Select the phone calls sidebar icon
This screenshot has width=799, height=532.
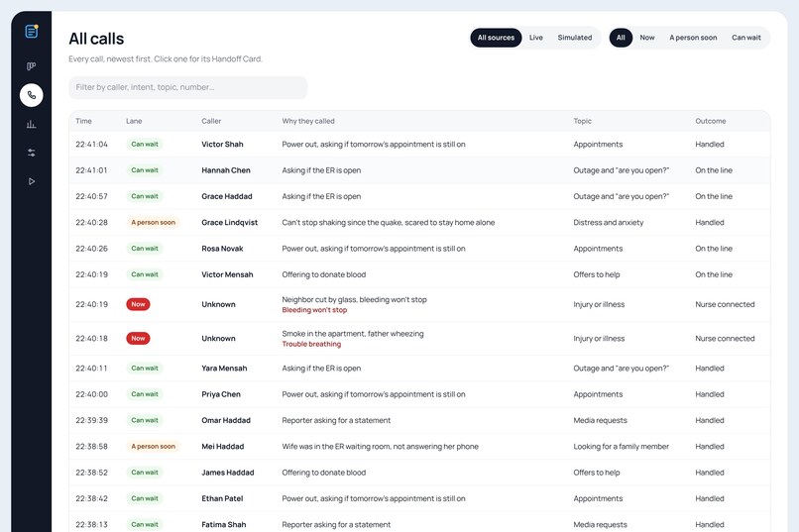(31, 95)
